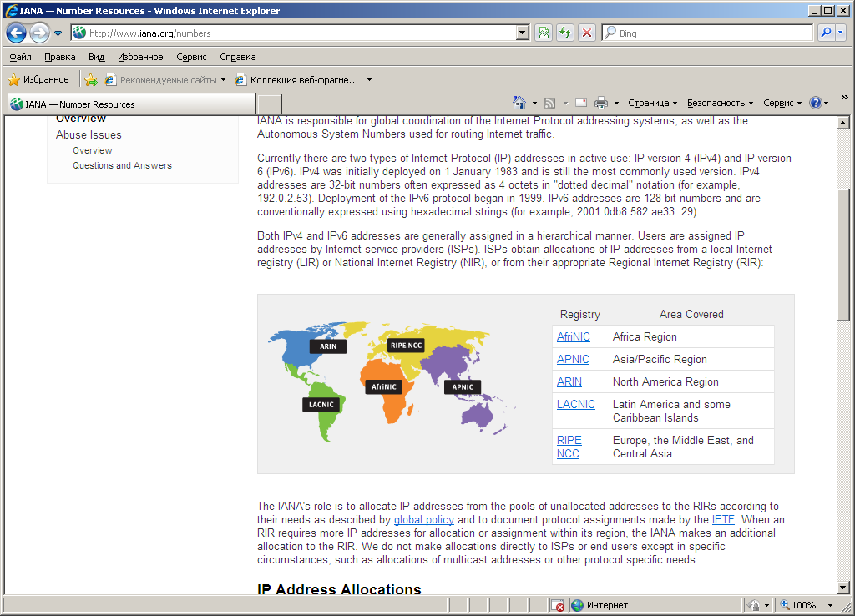Follow the IETF link
Screen dimensions: 855x616
click(723, 519)
